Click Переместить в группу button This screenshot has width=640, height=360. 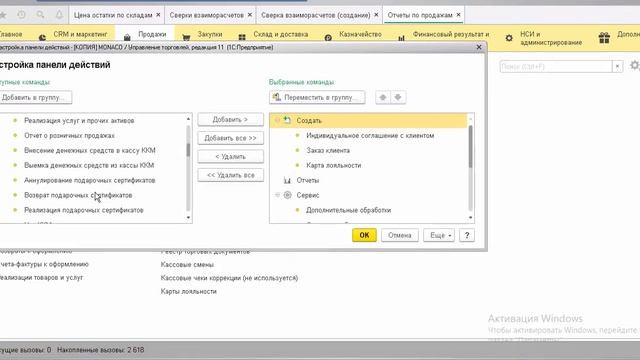317,97
